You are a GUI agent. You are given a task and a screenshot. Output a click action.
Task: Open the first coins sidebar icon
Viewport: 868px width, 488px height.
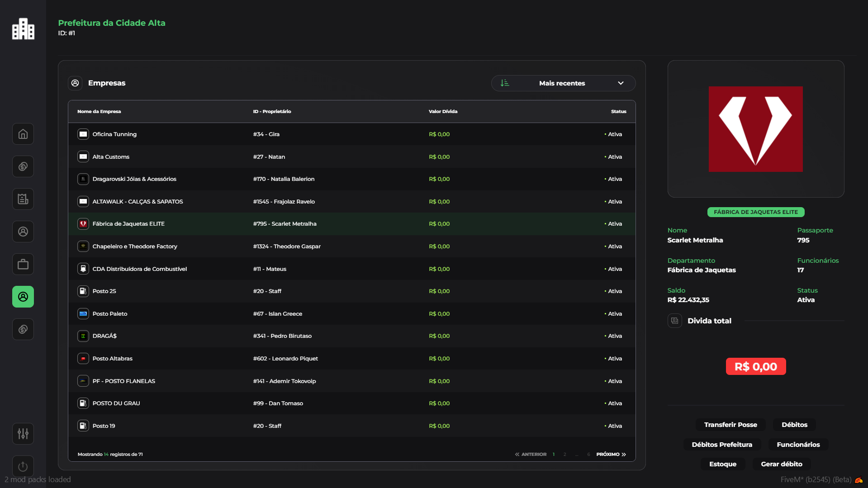coord(23,166)
